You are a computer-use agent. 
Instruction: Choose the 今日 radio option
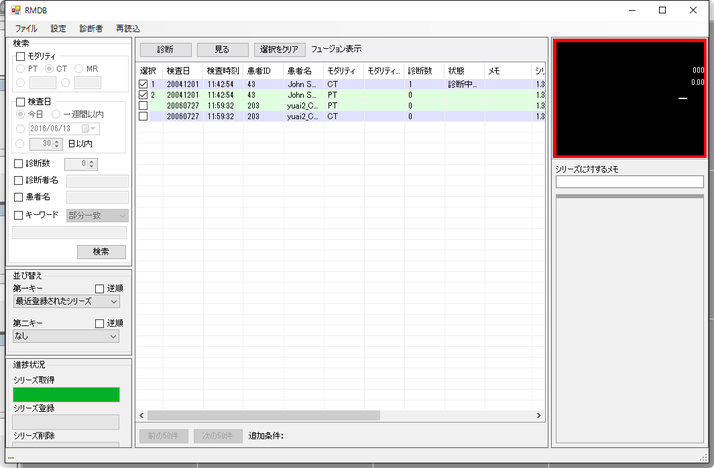click(x=20, y=114)
